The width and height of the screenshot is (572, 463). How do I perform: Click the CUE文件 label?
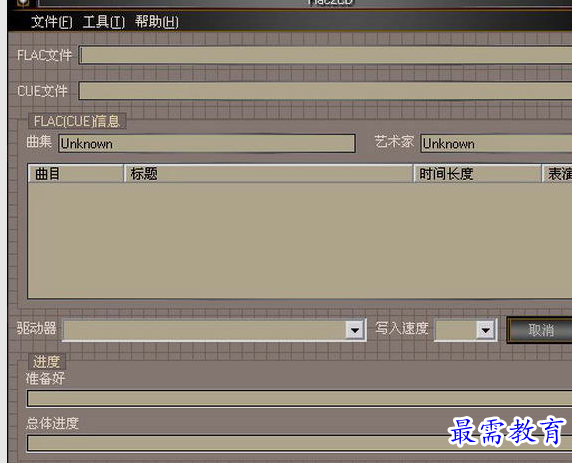[42, 91]
